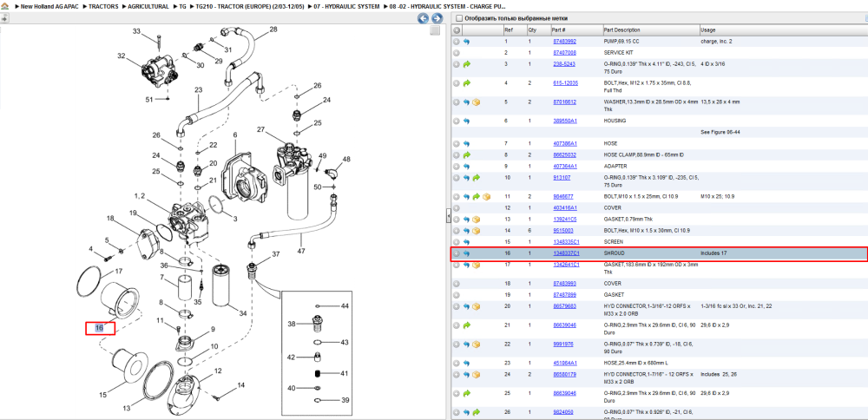This screenshot has width=868, height=420.
Task: Open 07 - HYDRAULIC SYSTEM breadcrumb
Action: click(x=347, y=7)
